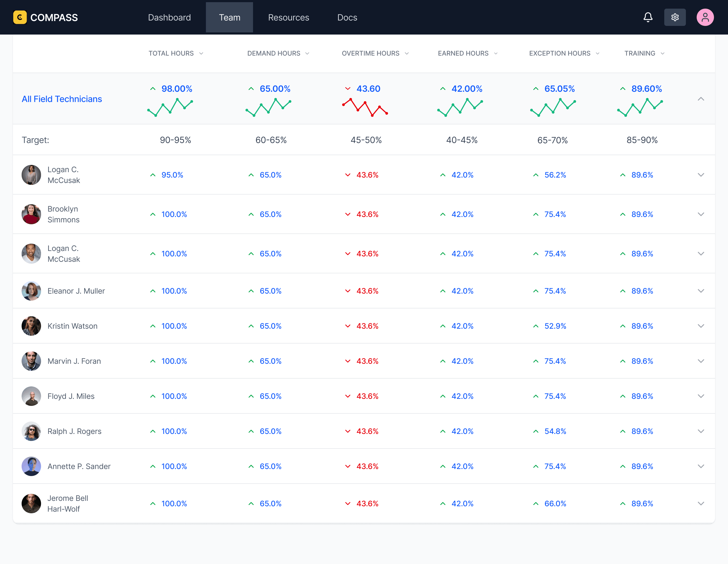Click Annette P. Sander's avatar photo
Image resolution: width=728 pixels, height=564 pixels.
(x=31, y=466)
